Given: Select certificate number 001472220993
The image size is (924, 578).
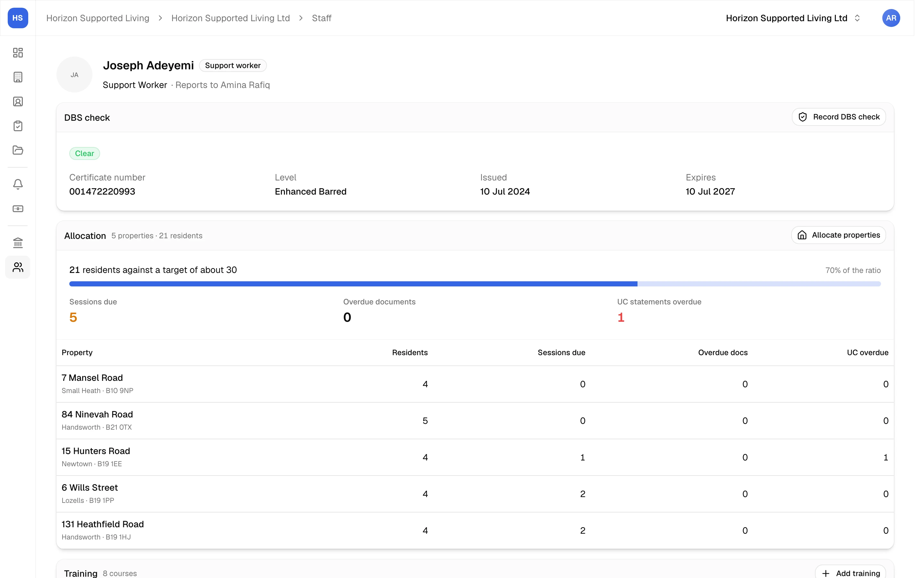Looking at the screenshot, I should (102, 191).
